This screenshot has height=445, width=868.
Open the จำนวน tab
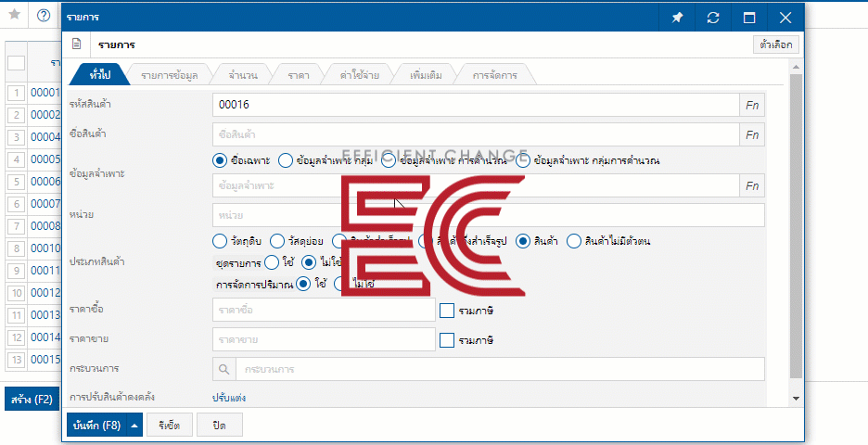tap(242, 75)
